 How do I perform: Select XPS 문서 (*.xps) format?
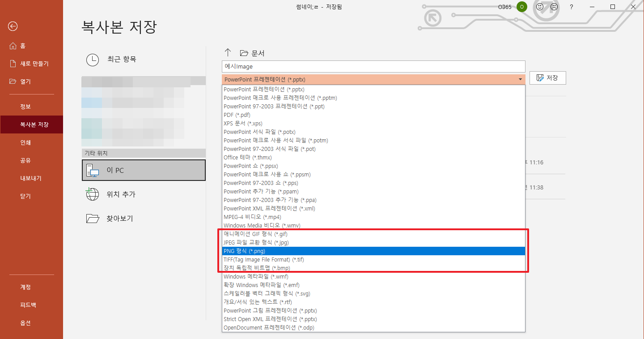pyautogui.click(x=373, y=124)
